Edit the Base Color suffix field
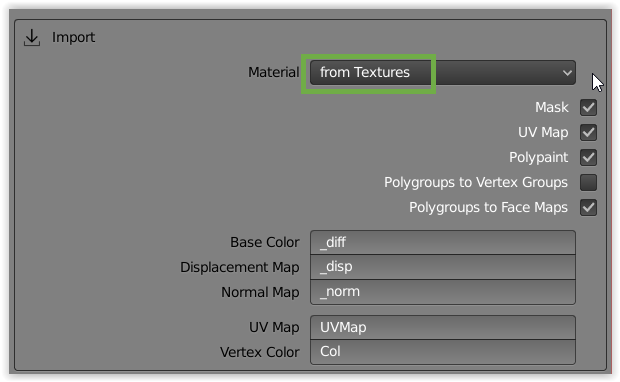Image resolution: width=620 pixels, height=382 pixels. pyautogui.click(x=442, y=242)
